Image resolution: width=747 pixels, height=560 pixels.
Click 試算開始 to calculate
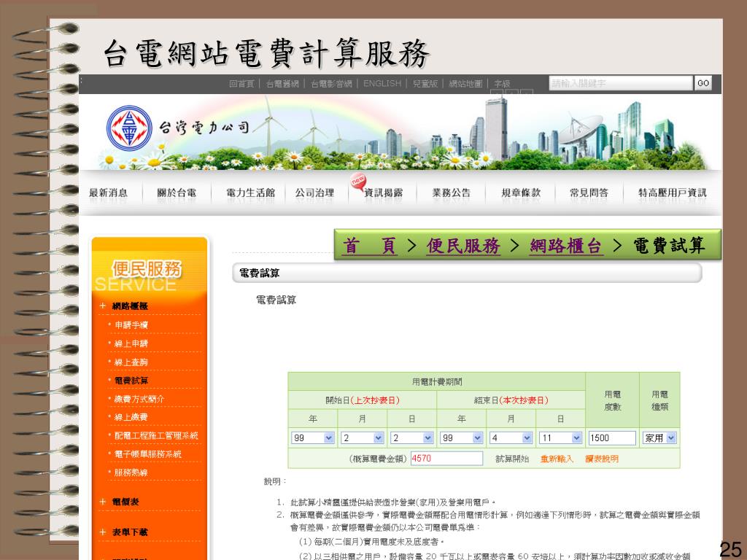coord(512,459)
